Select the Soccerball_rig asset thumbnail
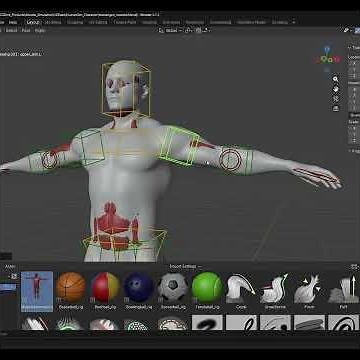 click(x=173, y=291)
